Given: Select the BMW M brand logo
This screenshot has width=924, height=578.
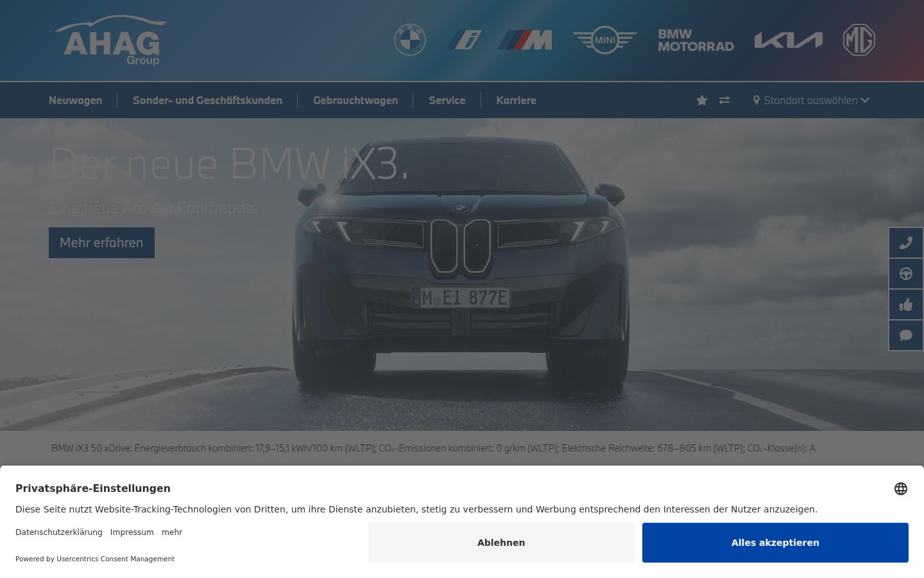Looking at the screenshot, I should tap(526, 40).
